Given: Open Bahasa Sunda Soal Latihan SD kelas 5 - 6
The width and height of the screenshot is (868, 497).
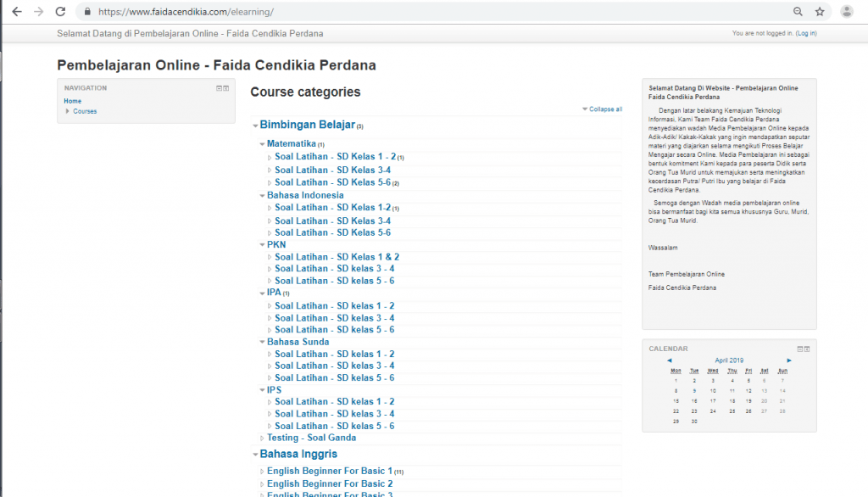Looking at the screenshot, I should click(x=334, y=378).
